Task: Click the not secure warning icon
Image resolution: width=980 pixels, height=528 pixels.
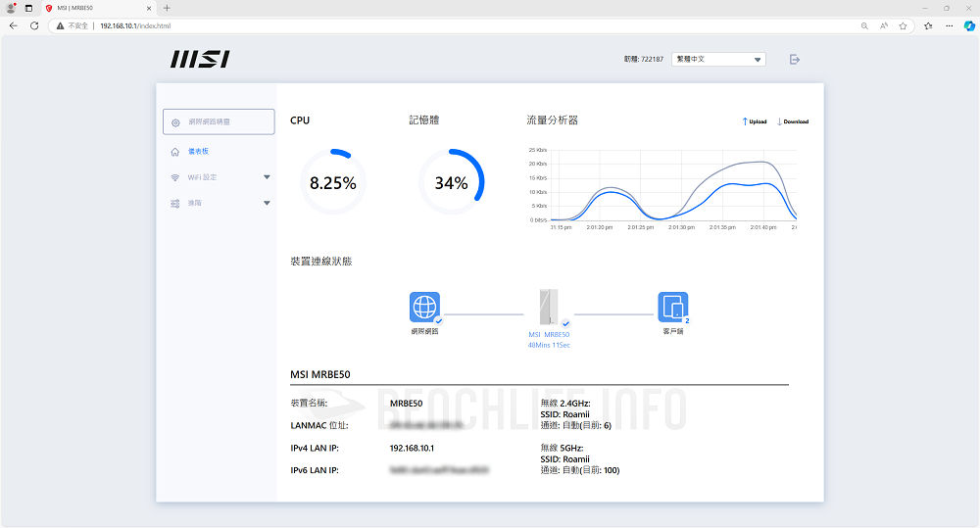Action: coord(60,25)
